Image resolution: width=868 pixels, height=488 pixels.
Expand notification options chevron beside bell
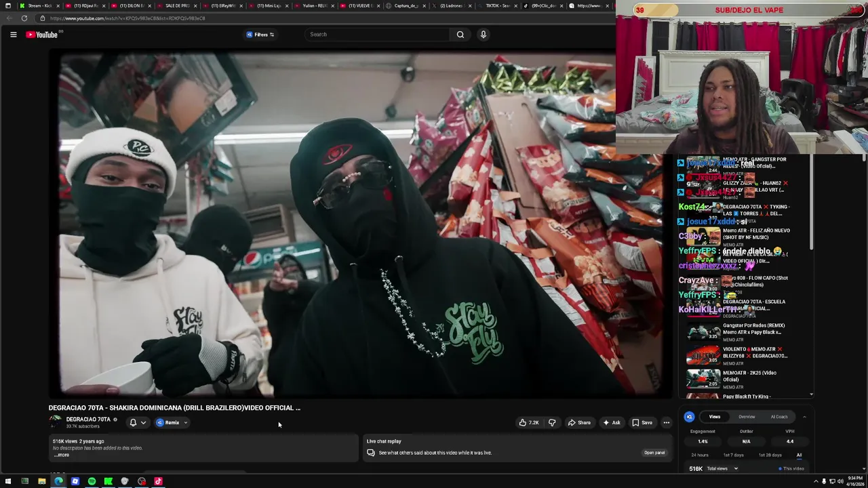(x=143, y=423)
